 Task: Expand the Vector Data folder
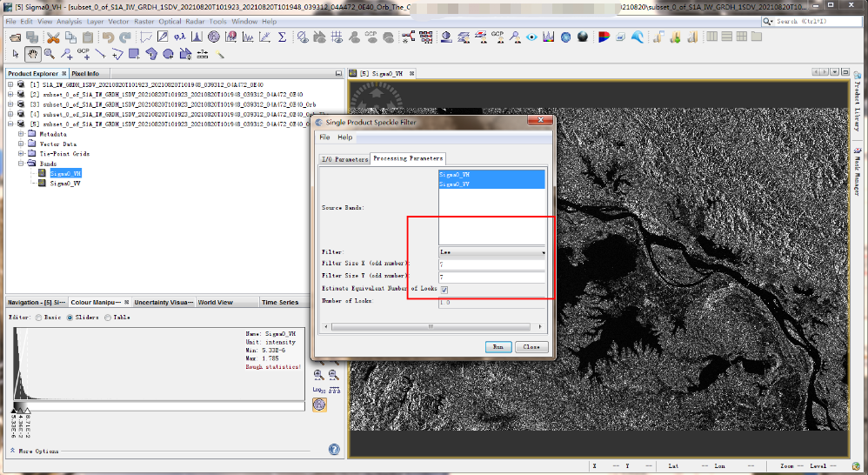(21, 144)
